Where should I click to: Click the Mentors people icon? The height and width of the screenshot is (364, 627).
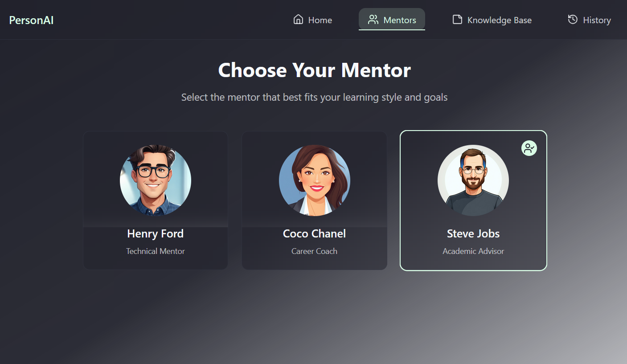point(373,20)
